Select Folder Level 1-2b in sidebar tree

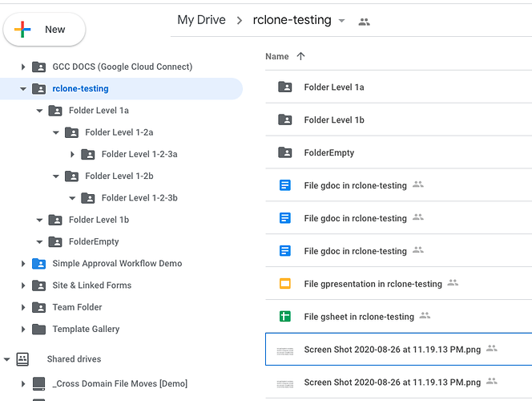(x=119, y=176)
